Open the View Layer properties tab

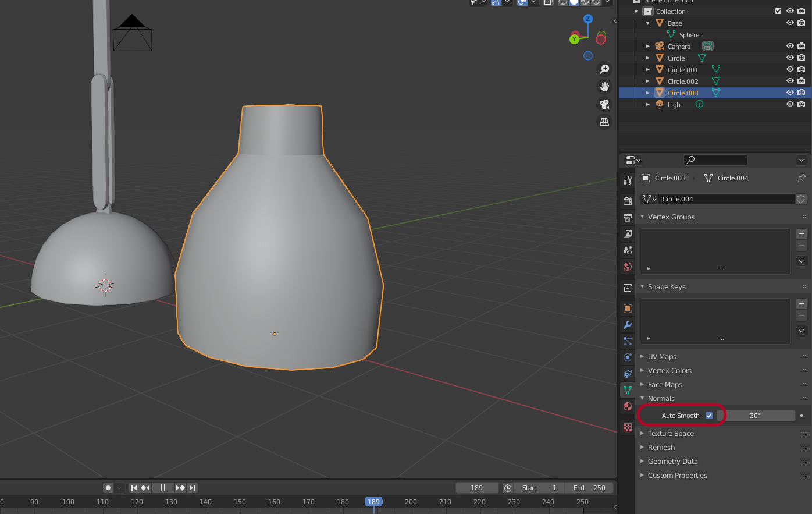[628, 234]
